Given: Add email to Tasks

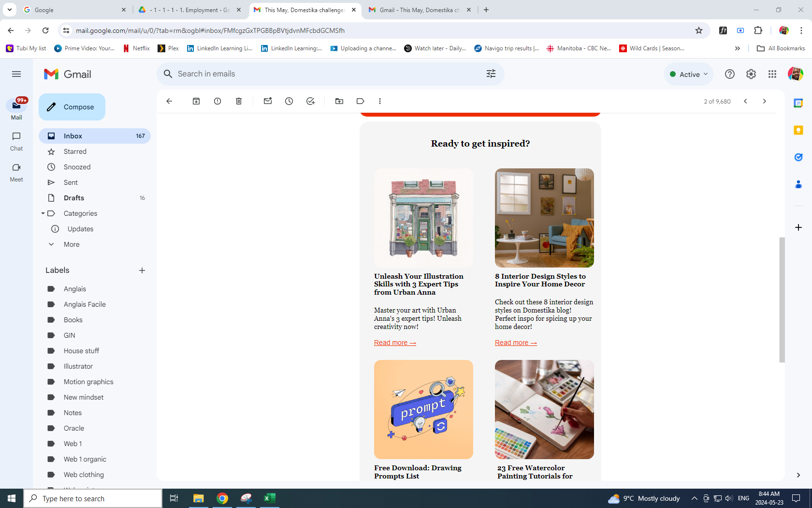Looking at the screenshot, I should (x=310, y=101).
